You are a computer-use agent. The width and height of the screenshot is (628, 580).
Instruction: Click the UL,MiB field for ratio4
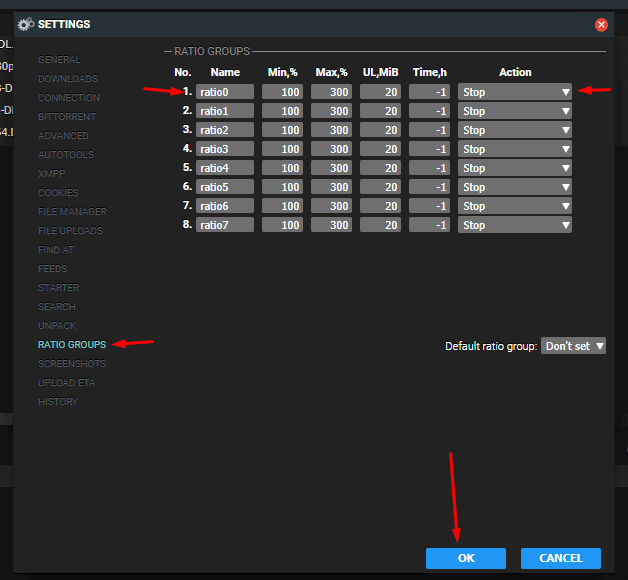pos(380,168)
